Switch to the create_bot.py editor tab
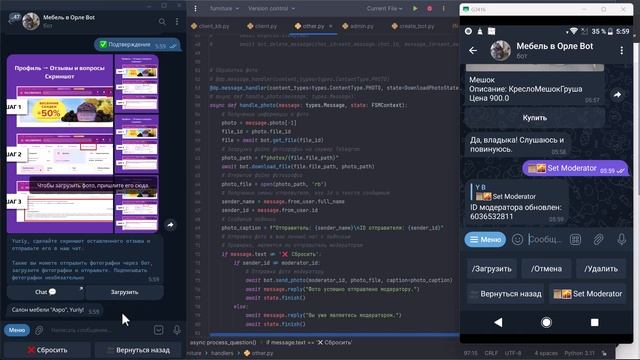The height and width of the screenshot is (360, 640). pos(413,26)
